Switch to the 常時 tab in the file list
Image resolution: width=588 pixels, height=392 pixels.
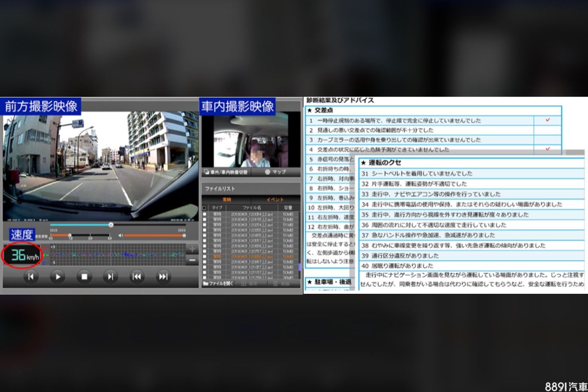point(226,200)
